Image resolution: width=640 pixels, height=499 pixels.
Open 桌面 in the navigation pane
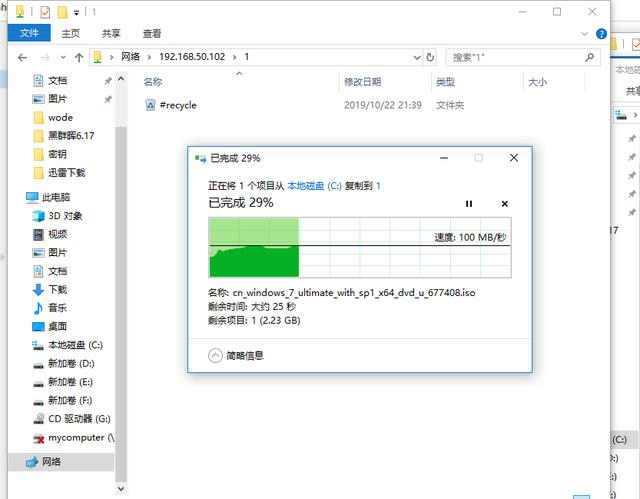(x=57, y=326)
